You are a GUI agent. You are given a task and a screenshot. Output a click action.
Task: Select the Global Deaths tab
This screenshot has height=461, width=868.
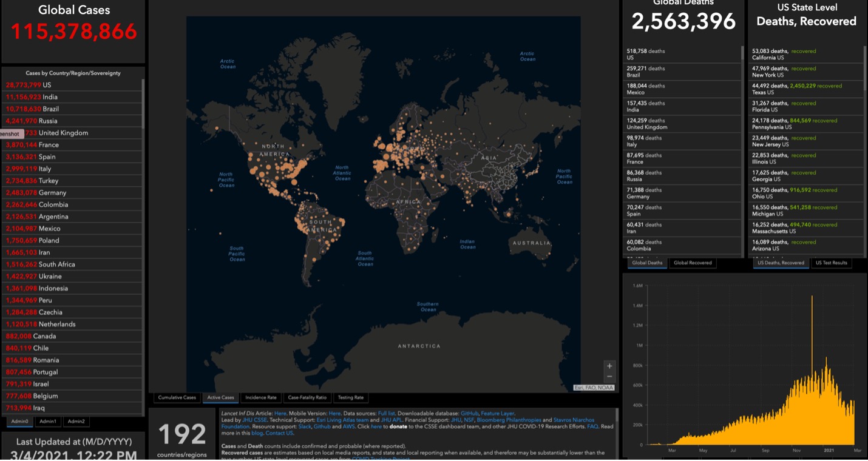pyautogui.click(x=646, y=262)
